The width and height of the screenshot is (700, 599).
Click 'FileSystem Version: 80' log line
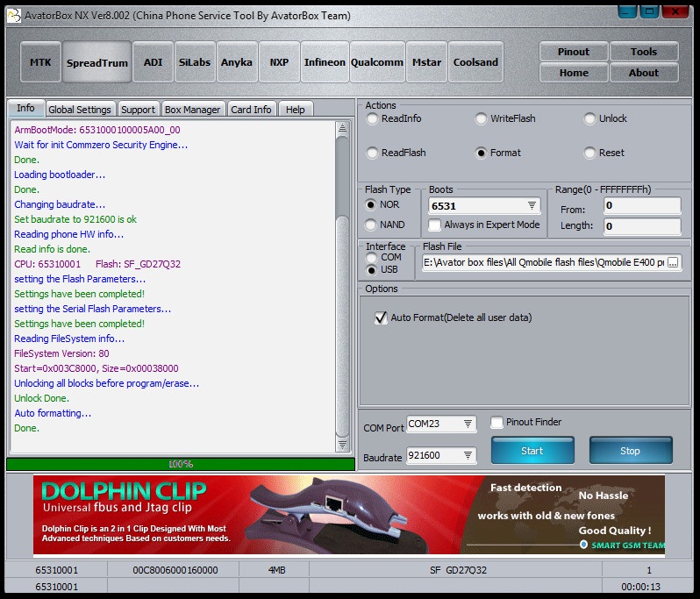coord(61,353)
